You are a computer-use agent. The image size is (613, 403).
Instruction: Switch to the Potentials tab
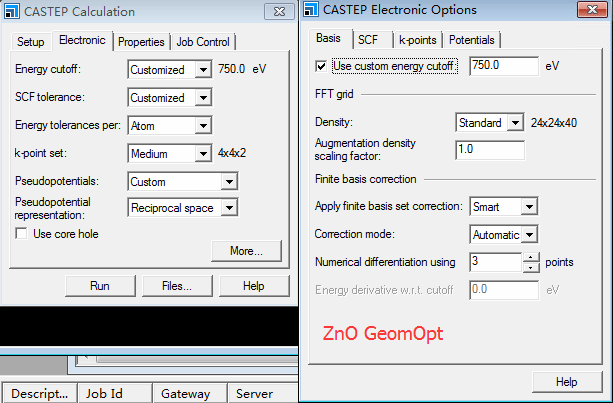pos(471,40)
